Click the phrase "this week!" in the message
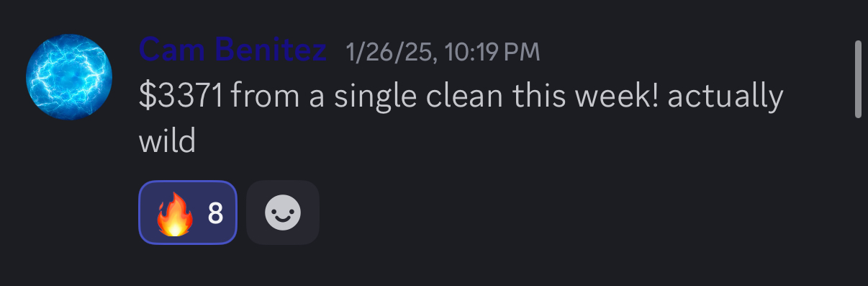Viewport: 868px width, 286px height. point(584,97)
